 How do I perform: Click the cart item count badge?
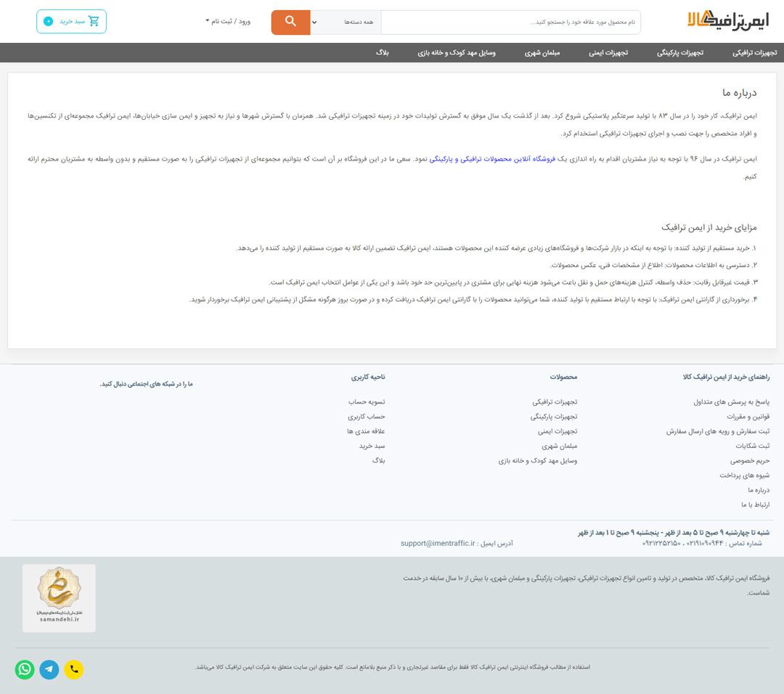49,21
